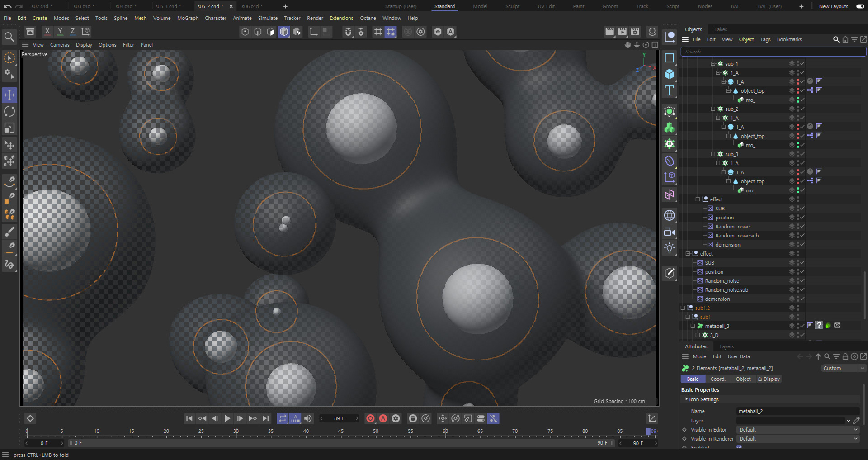Collapse the sub1.2 tree node
Viewport: 868px width, 460px height.
tap(683, 308)
